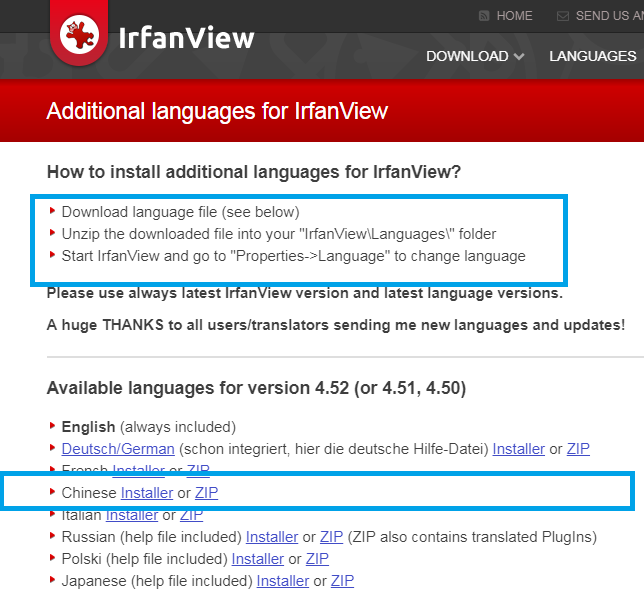Click 'Available languages for version 4.52' heading
This screenshot has height=596, width=644.
256,388
